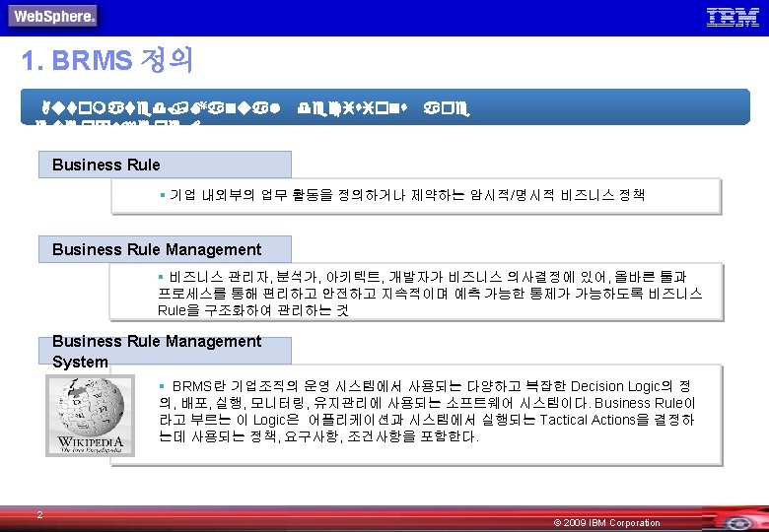Select the slide title '1. BRMS 정의'
Image resolution: width=769 pixels, height=532 pixels.
click(x=107, y=61)
